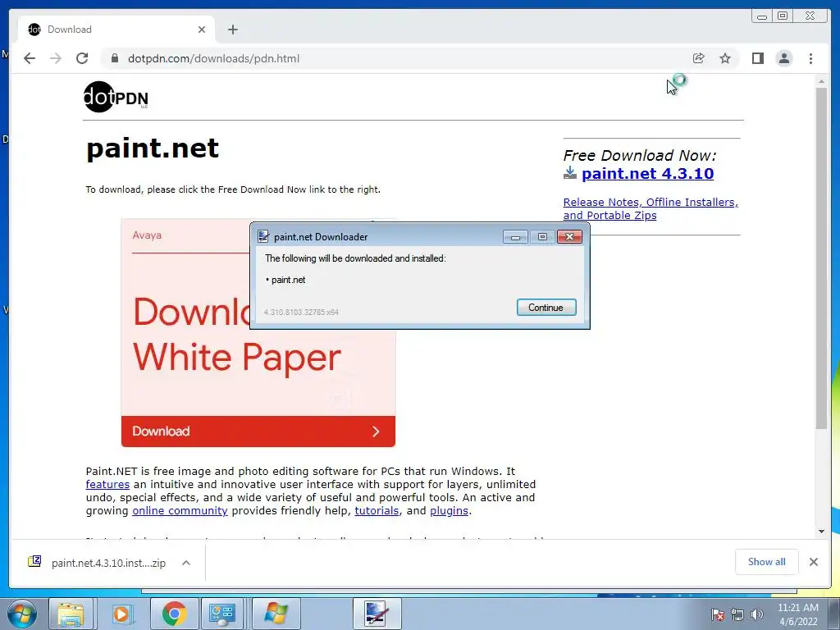Click paint.net installer taskbar icon
The height and width of the screenshot is (630, 840).
point(377,614)
